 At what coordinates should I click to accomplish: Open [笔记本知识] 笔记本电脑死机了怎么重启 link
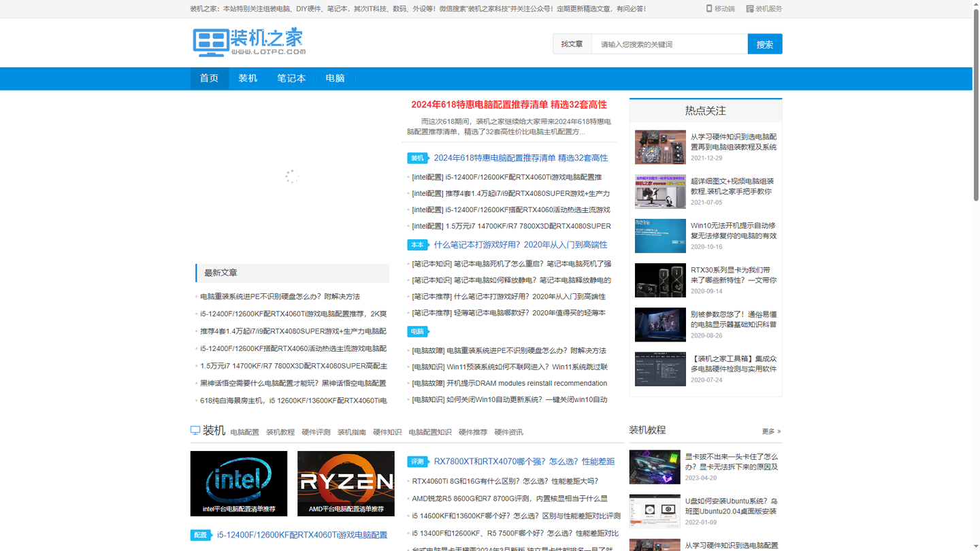pyautogui.click(x=512, y=264)
